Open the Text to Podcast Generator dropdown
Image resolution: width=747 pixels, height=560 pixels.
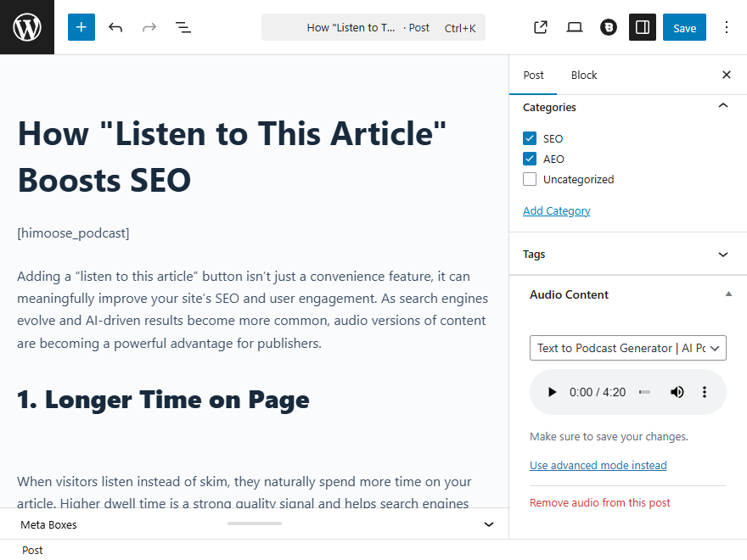[x=628, y=348]
